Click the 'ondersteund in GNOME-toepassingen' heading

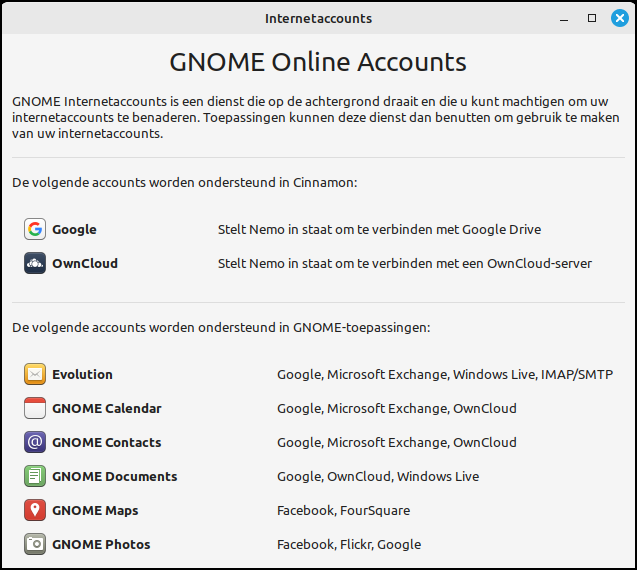click(221, 327)
